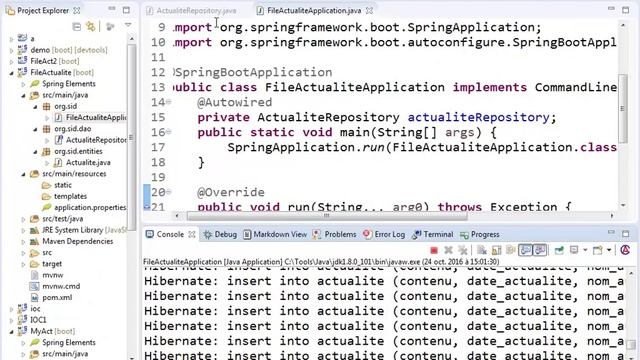The height and width of the screenshot is (360, 640).
Task: Collapse the src/main/resources folder
Action: tap(23, 174)
